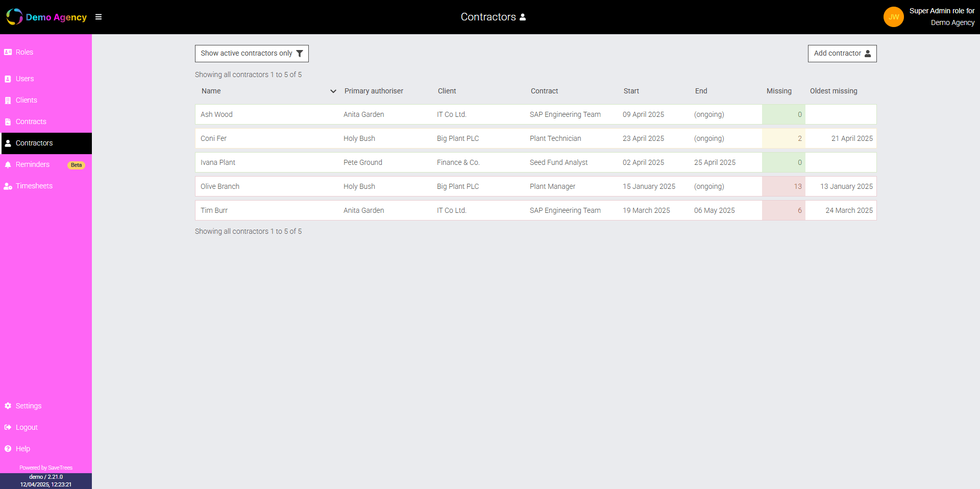The height and width of the screenshot is (489, 980).
Task: Click the missing count 6 cell
Action: tap(783, 210)
